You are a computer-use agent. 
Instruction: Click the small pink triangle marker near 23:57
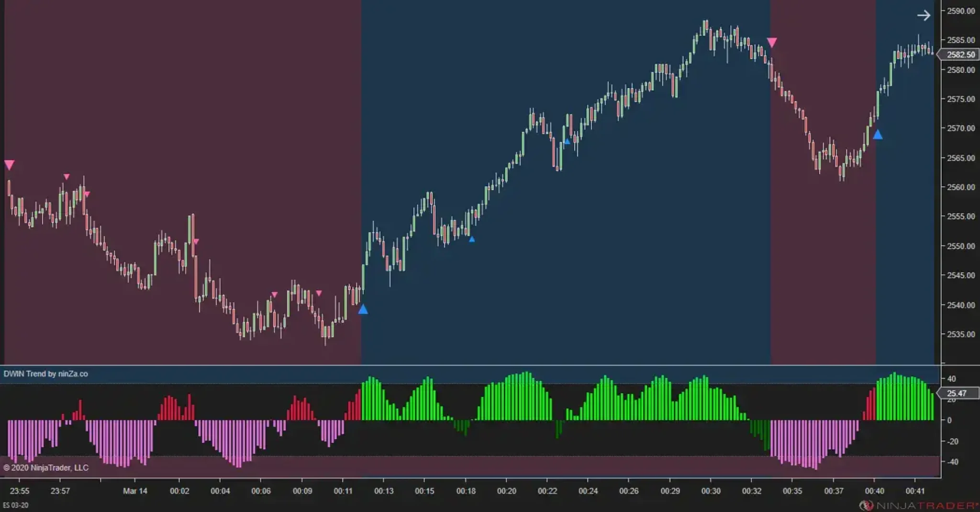(67, 177)
